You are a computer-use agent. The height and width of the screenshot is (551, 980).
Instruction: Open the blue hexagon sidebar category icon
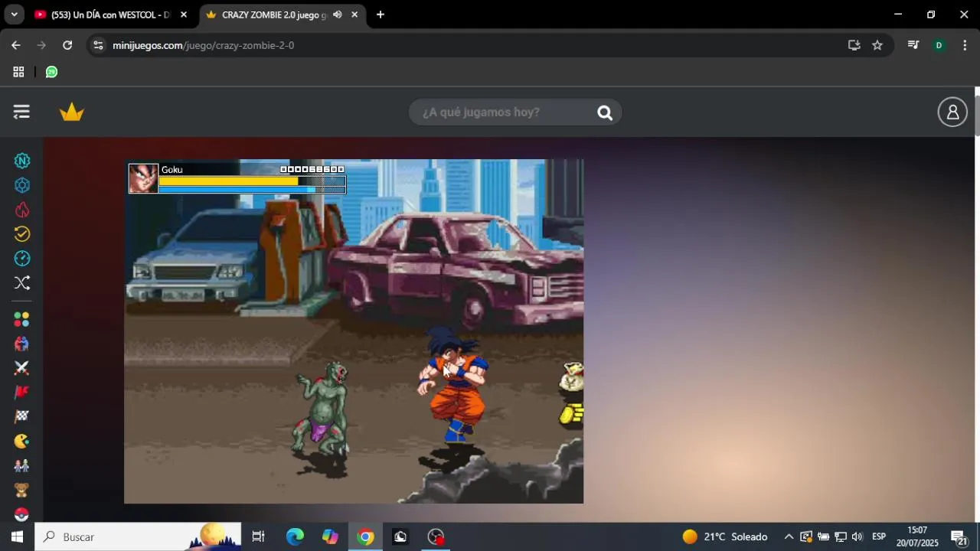click(22, 185)
